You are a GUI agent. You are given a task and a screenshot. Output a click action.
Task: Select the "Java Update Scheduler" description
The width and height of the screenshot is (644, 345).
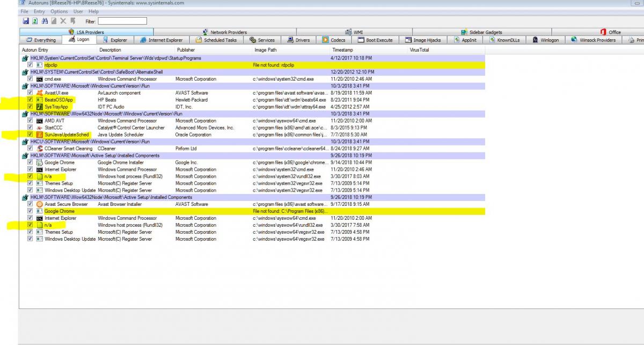[121, 135]
